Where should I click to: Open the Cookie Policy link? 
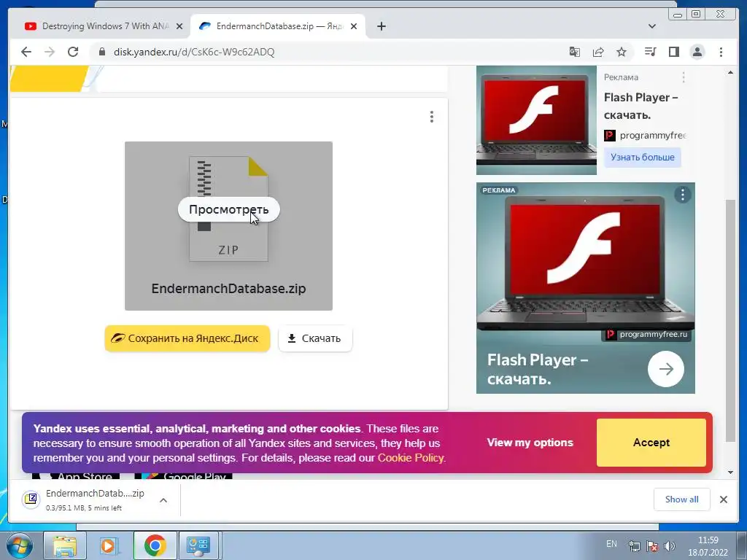[x=411, y=458]
